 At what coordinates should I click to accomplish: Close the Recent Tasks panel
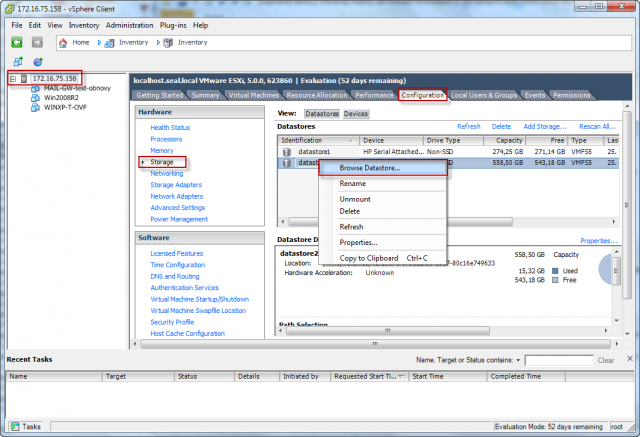click(630, 359)
